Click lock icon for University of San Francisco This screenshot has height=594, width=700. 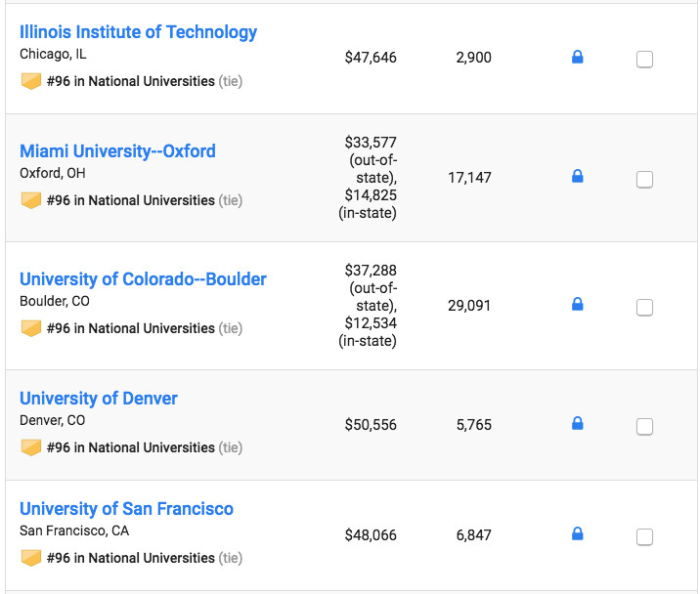(x=577, y=534)
